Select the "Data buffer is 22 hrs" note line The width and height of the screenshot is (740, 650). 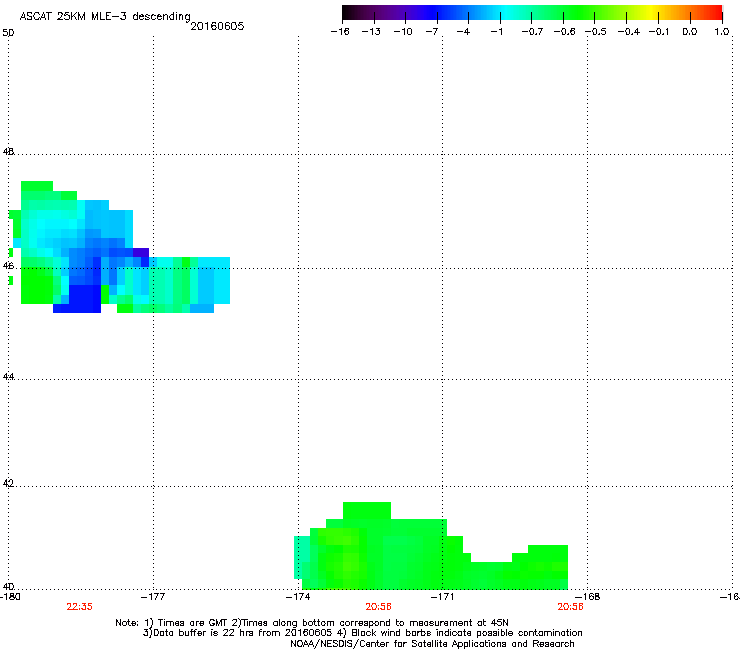tap(362, 633)
